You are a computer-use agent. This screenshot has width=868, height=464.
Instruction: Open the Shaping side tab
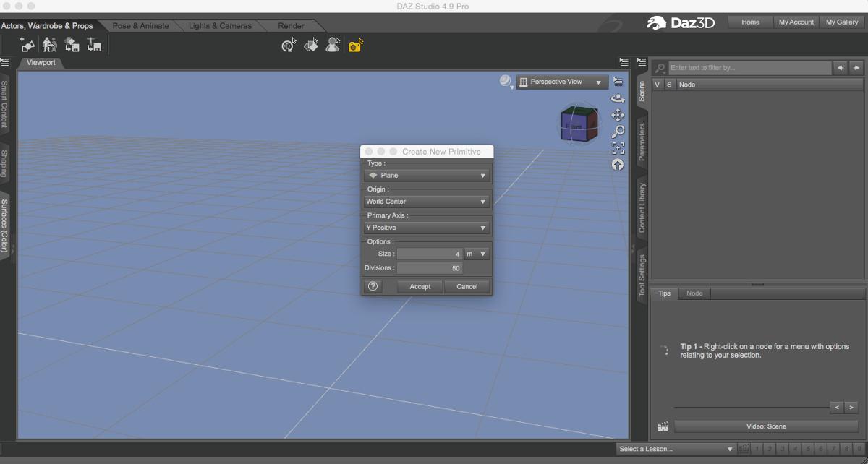pyautogui.click(x=4, y=164)
